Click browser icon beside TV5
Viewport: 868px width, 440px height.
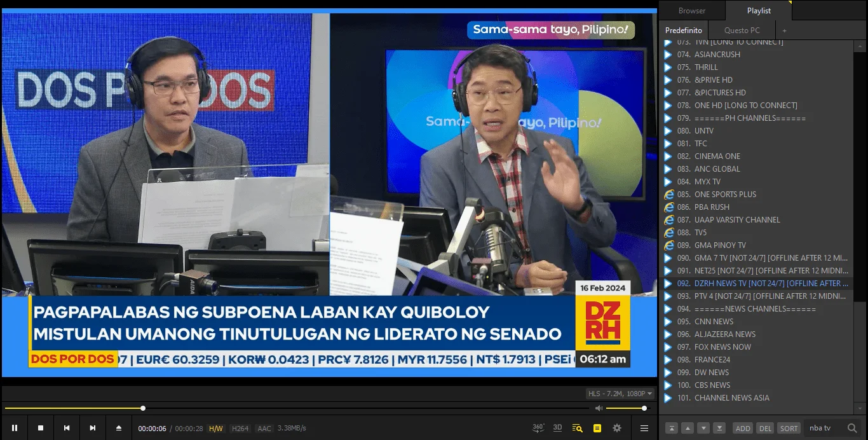click(x=668, y=233)
